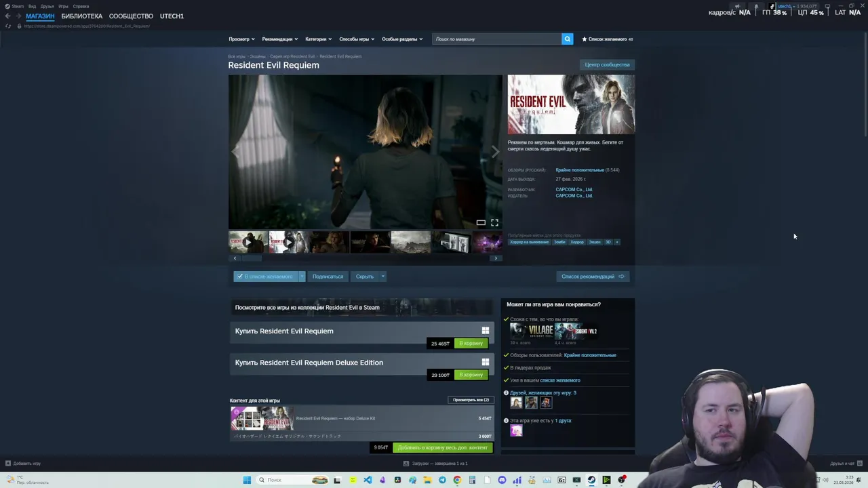Open the UTECH1 profile tab
The width and height of the screenshot is (868, 488).
[172, 16]
